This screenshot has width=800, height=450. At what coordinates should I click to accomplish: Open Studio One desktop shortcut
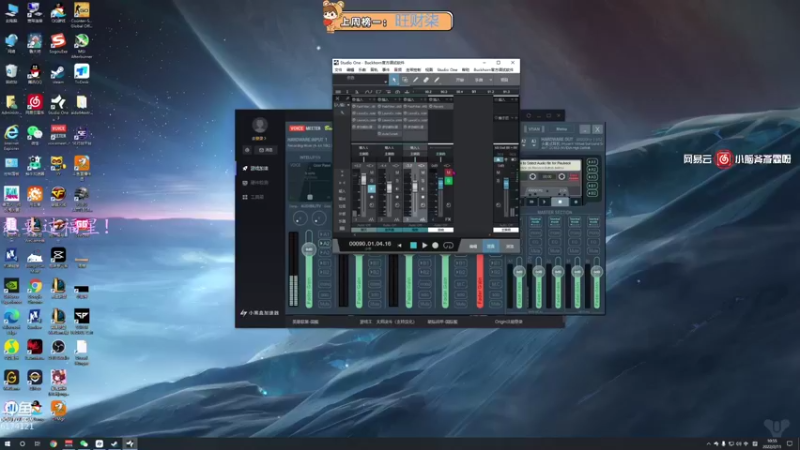(x=58, y=105)
